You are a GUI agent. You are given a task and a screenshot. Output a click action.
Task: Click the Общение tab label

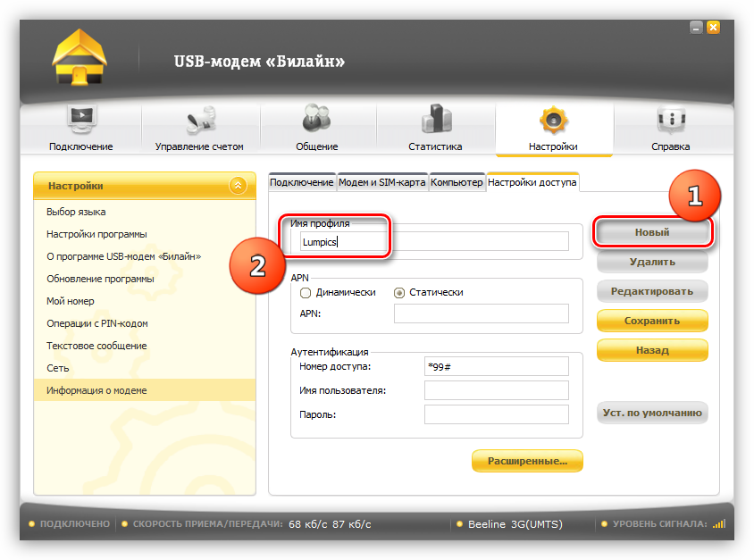(x=317, y=146)
